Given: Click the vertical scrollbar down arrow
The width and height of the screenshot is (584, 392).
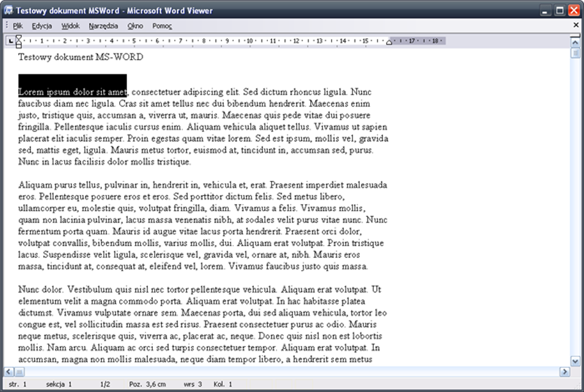Looking at the screenshot, I should coord(575,361).
